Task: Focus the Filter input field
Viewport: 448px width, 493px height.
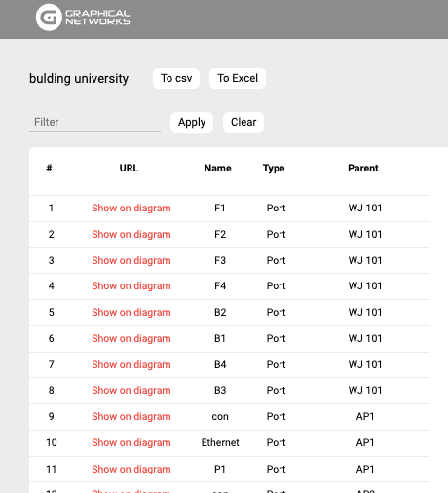Action: [x=94, y=122]
